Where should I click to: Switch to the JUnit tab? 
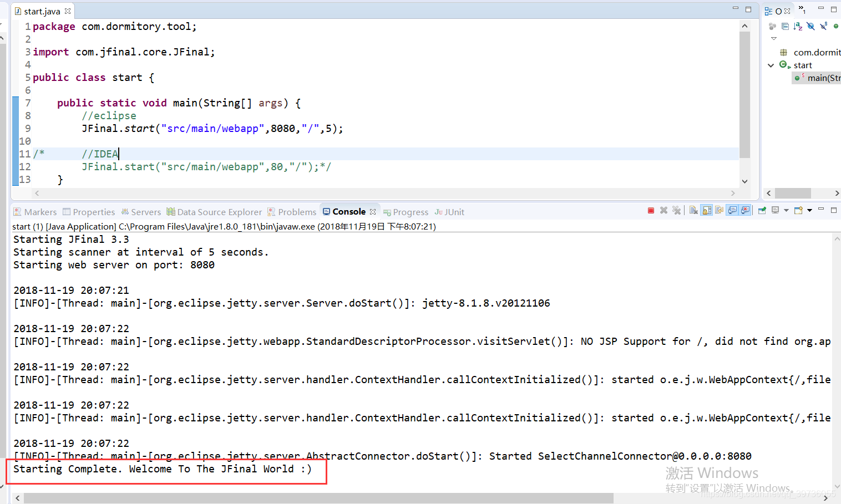450,212
